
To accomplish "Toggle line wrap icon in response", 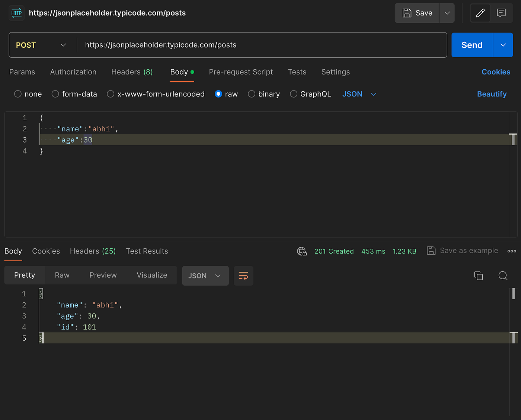I will (243, 276).
